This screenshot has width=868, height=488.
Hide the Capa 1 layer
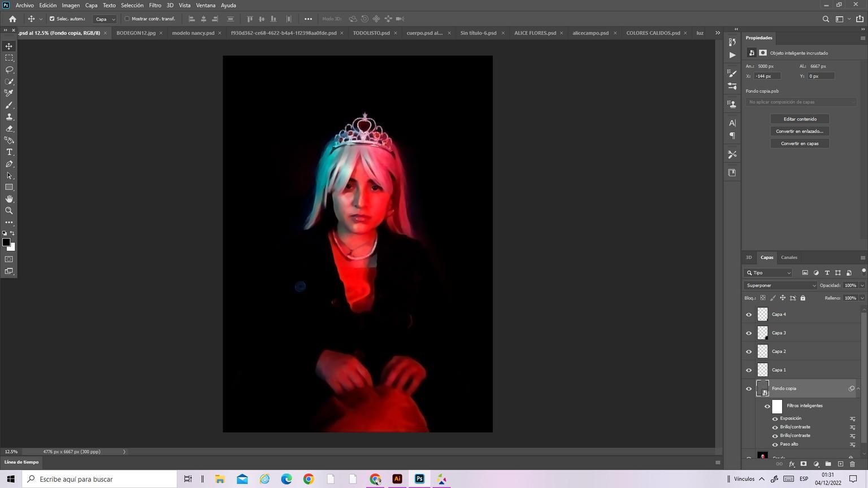coord(749,371)
